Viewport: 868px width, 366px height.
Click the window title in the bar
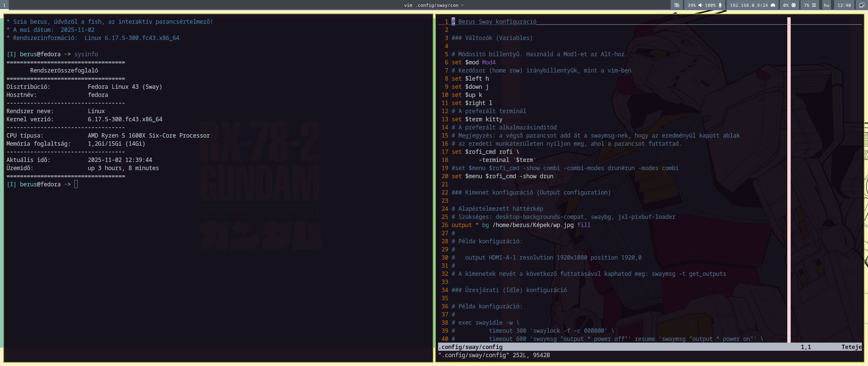434,5
